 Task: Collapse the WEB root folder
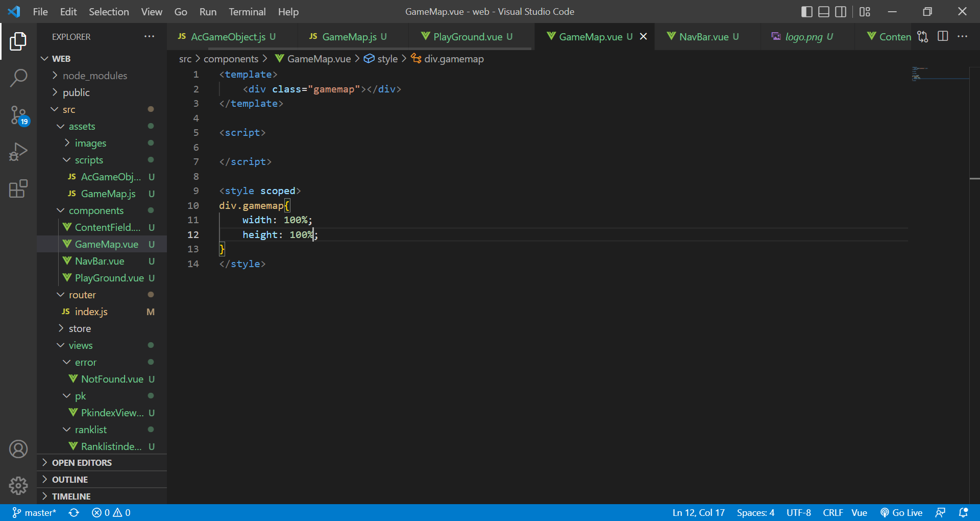pyautogui.click(x=102, y=59)
